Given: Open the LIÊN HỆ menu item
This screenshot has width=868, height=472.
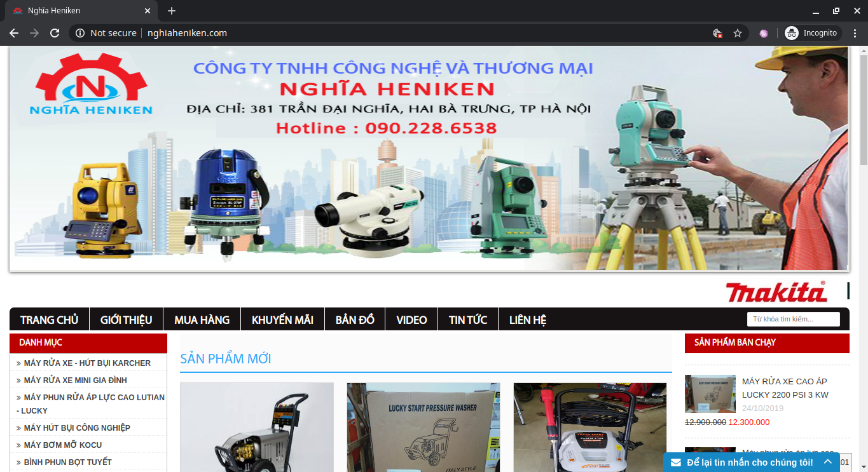Looking at the screenshot, I should click(528, 320).
